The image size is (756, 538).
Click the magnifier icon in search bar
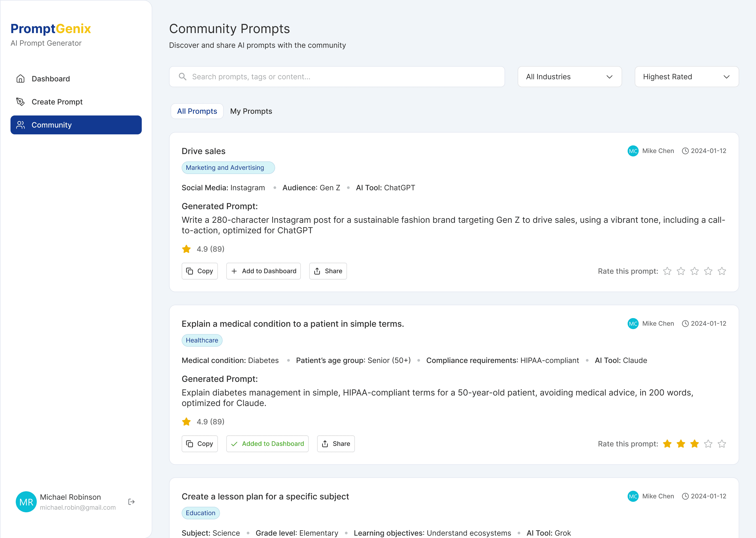182,77
